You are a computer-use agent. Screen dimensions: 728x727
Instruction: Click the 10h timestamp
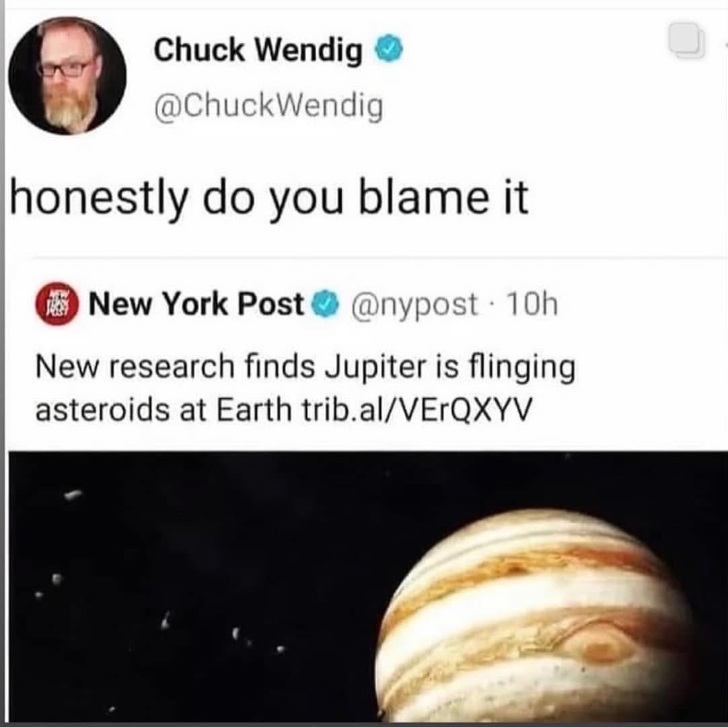click(x=532, y=305)
